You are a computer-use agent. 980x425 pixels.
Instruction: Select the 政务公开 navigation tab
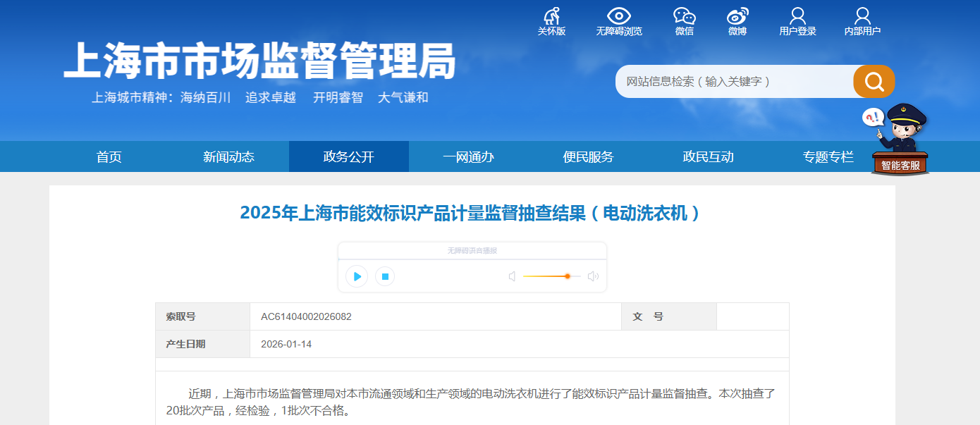349,157
